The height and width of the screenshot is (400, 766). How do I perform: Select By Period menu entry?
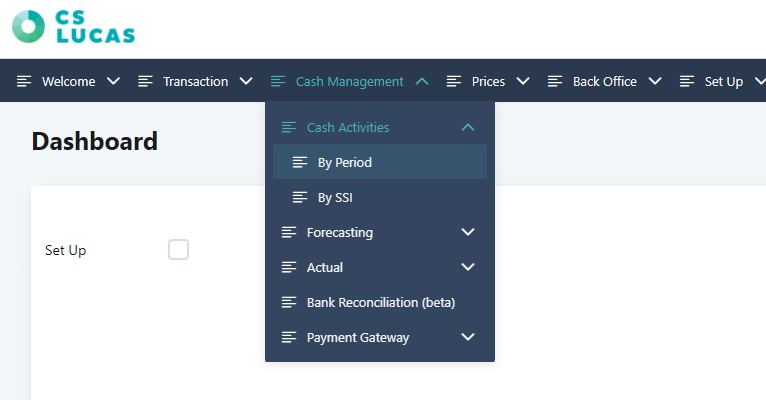point(345,163)
